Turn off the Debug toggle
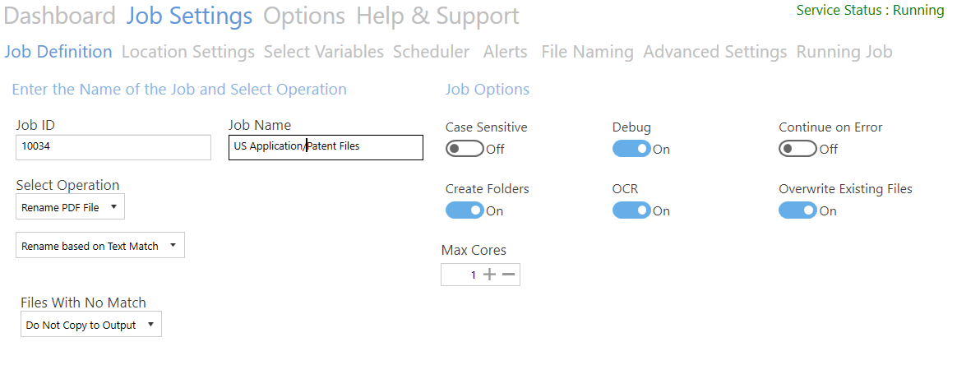Screen dimensions: 980x365 point(631,149)
